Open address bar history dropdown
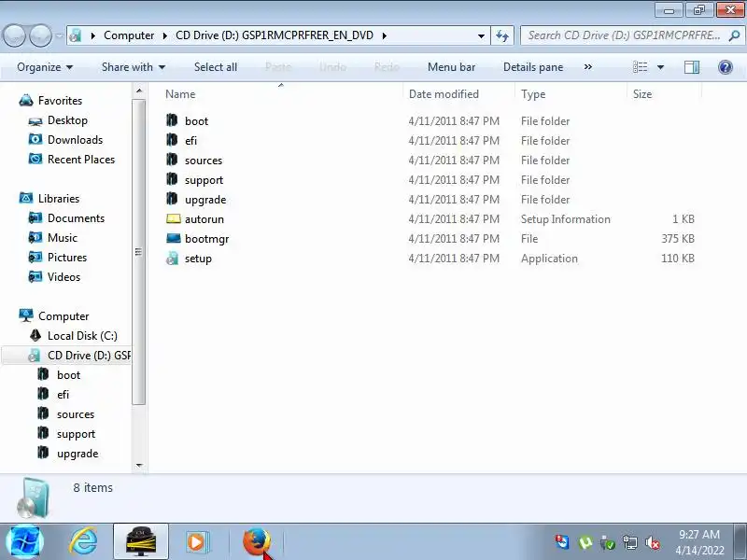This screenshot has height=560, width=747. [x=481, y=35]
